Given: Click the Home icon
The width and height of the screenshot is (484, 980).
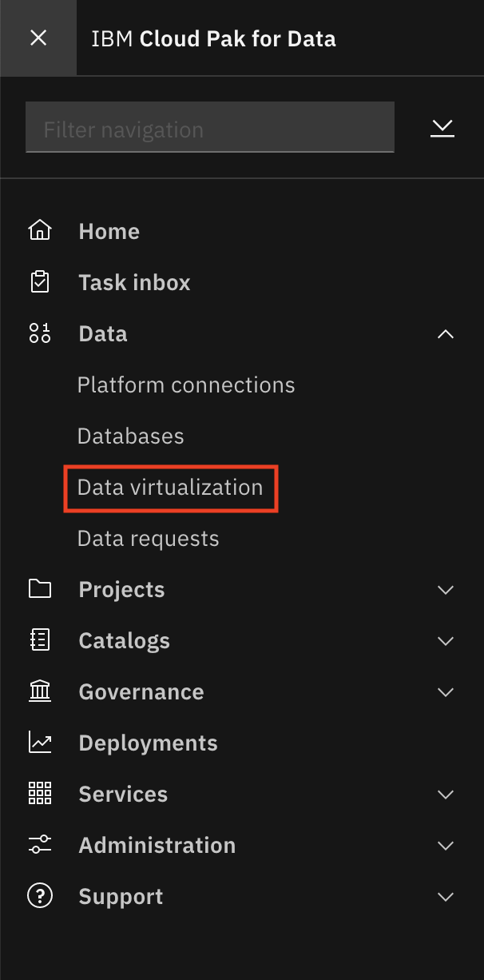Looking at the screenshot, I should tap(40, 231).
